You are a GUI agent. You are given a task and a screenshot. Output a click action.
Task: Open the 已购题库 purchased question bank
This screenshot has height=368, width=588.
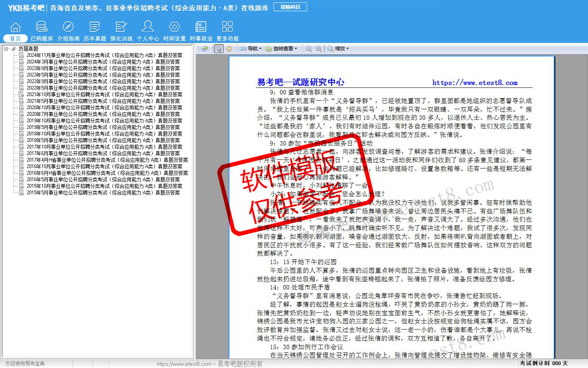42,31
